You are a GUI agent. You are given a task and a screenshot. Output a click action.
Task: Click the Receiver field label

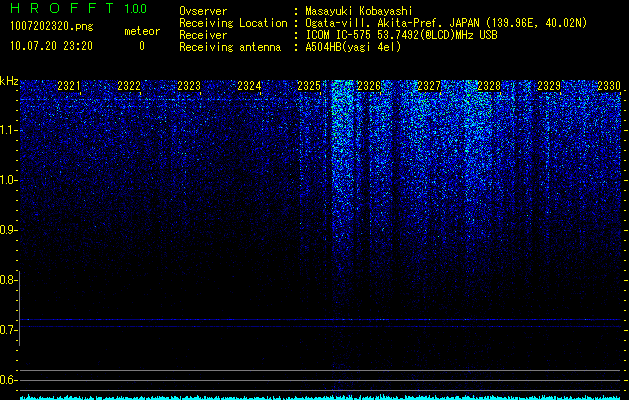click(x=203, y=35)
